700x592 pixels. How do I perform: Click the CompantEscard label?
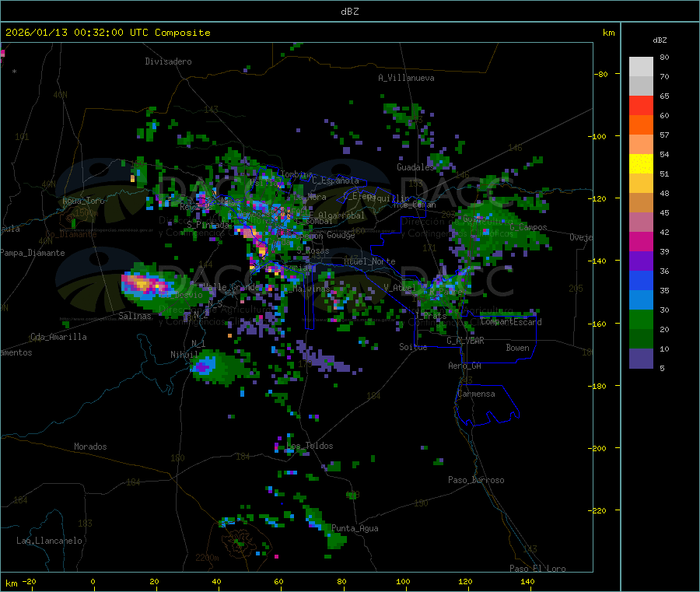511,322
